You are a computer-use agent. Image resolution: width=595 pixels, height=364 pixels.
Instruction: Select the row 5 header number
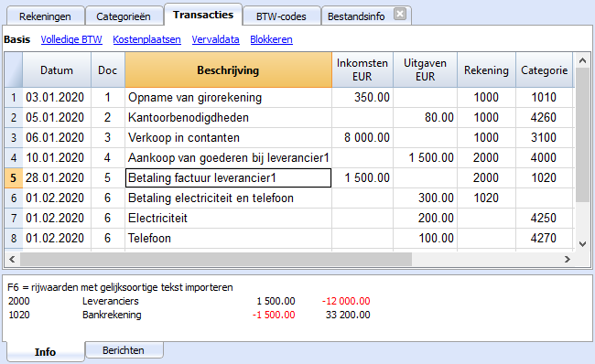coord(14,177)
